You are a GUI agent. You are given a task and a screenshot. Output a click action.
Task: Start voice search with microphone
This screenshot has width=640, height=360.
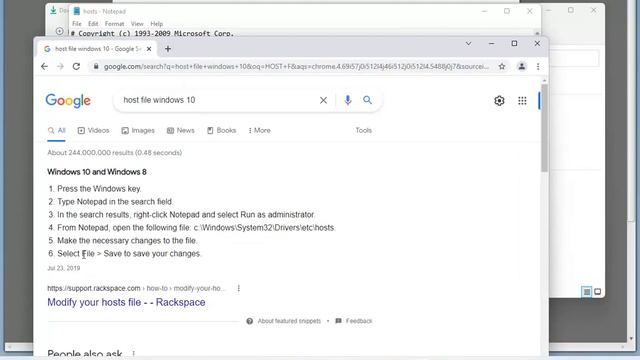348,100
